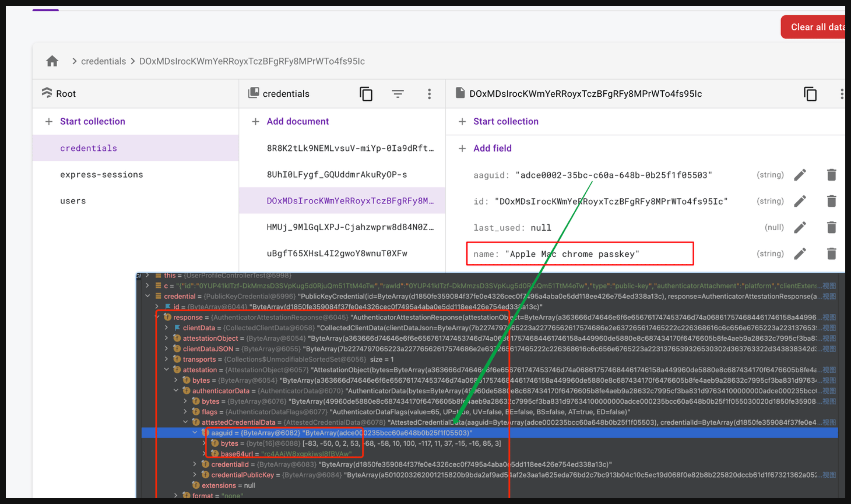
Task: Click the last_used null value
Action: pos(541,228)
